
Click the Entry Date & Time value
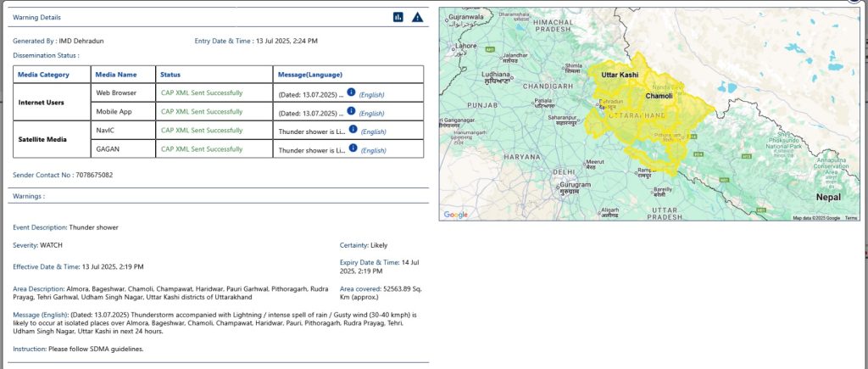point(287,41)
